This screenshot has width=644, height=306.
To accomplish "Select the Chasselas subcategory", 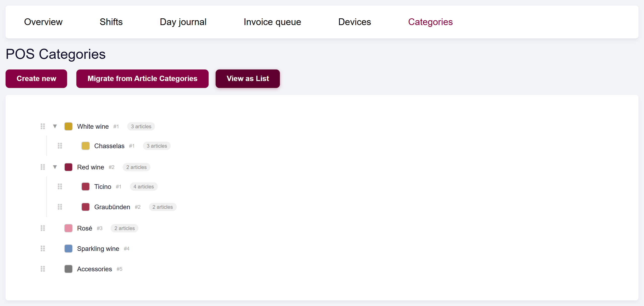I will [109, 146].
